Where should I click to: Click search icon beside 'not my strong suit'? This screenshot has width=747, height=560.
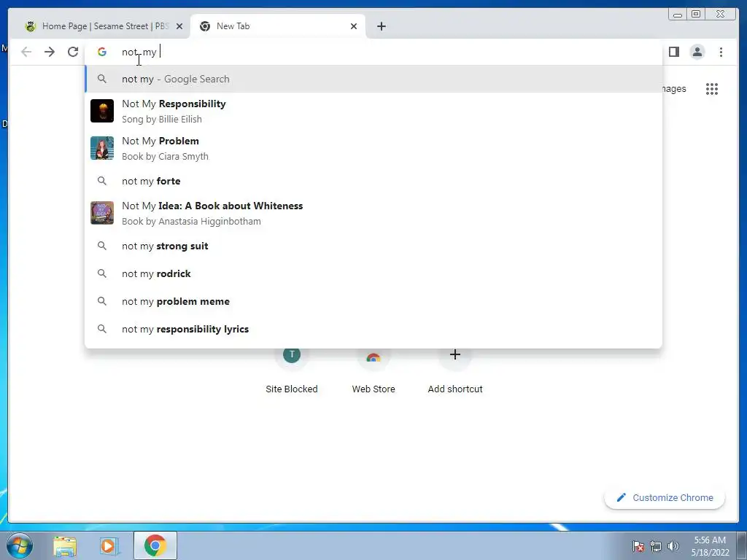[x=102, y=246]
